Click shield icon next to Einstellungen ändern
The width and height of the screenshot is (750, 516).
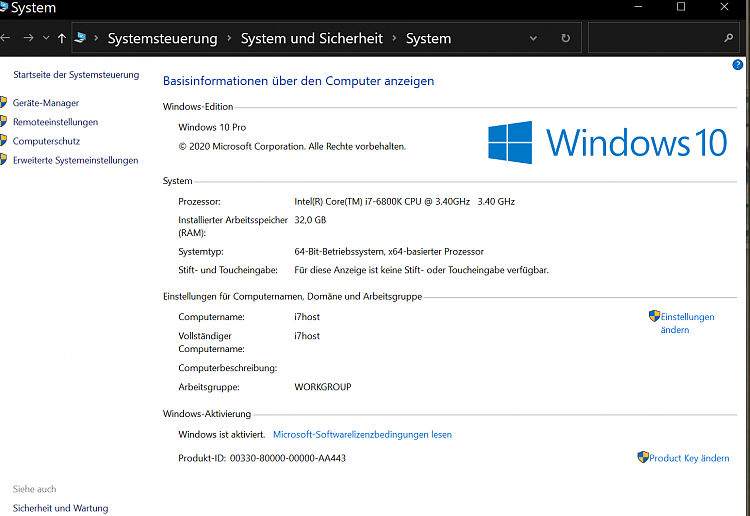654,316
